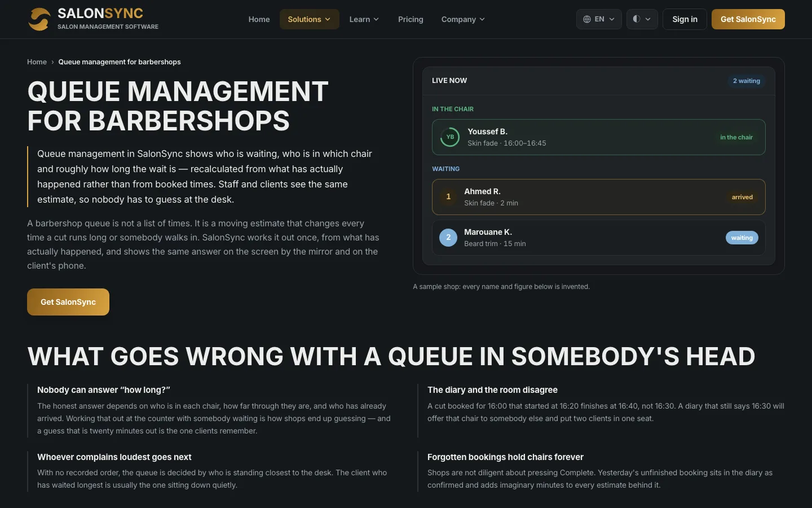Select the "Marouane K." name
Viewport: 812px width, 508px height.
488,232
